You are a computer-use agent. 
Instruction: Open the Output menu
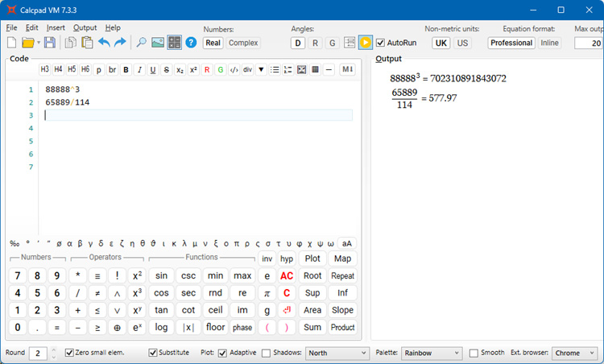tap(85, 27)
